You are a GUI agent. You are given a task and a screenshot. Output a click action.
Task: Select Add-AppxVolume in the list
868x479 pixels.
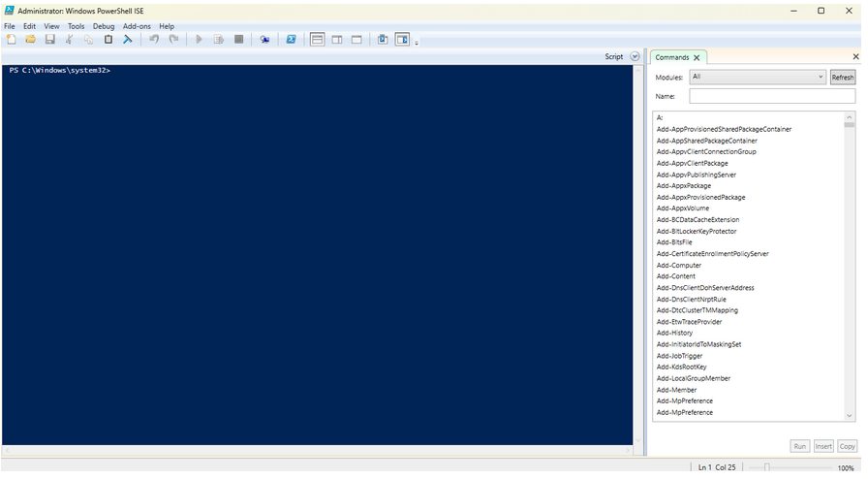683,208
